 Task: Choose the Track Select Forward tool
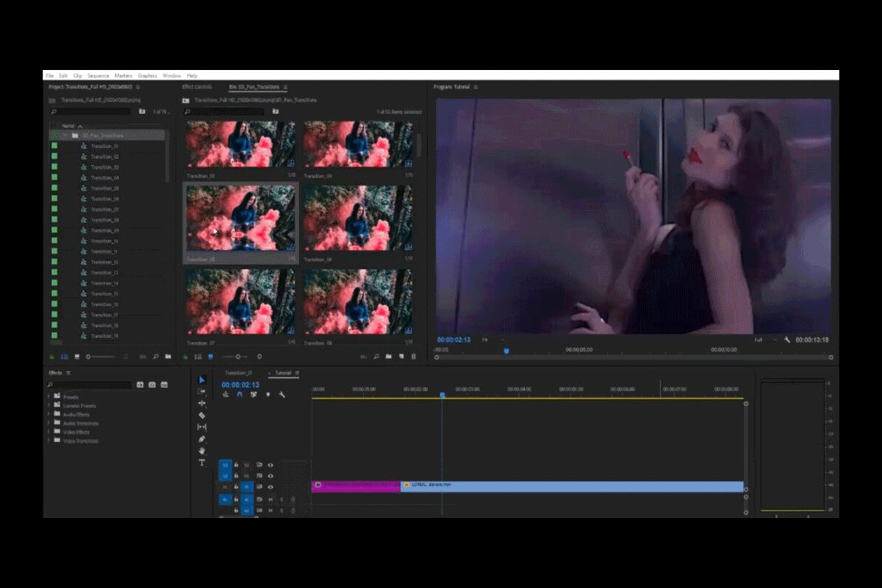pyautogui.click(x=202, y=392)
